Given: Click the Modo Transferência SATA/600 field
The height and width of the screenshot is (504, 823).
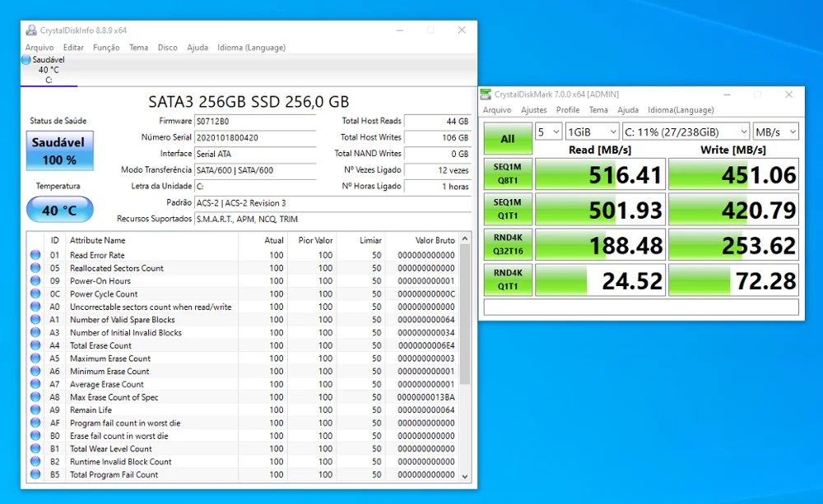Looking at the screenshot, I should click(x=255, y=170).
